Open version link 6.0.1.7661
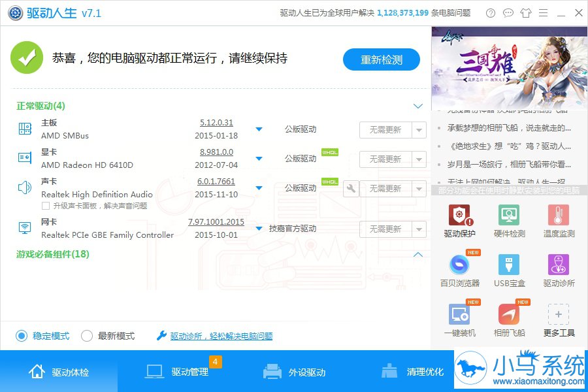Viewport: 588px width, 392px height. pos(216,181)
